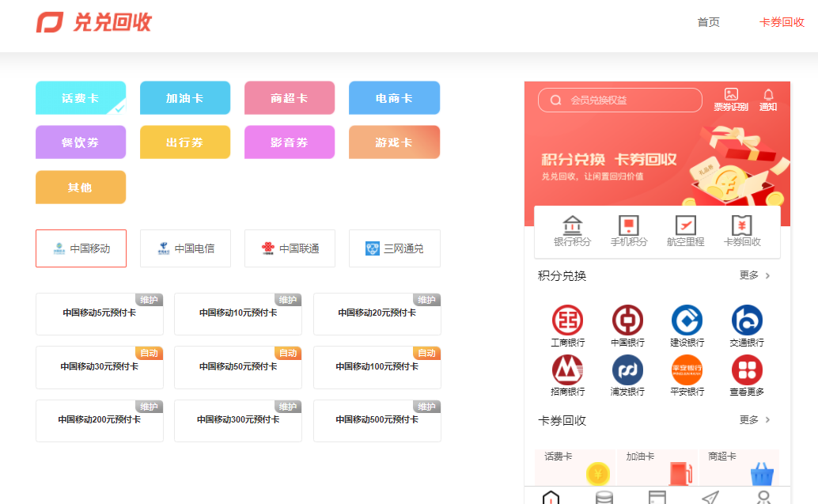
Task: Pick 中国移动5元预付卡 card
Action: [x=100, y=313]
